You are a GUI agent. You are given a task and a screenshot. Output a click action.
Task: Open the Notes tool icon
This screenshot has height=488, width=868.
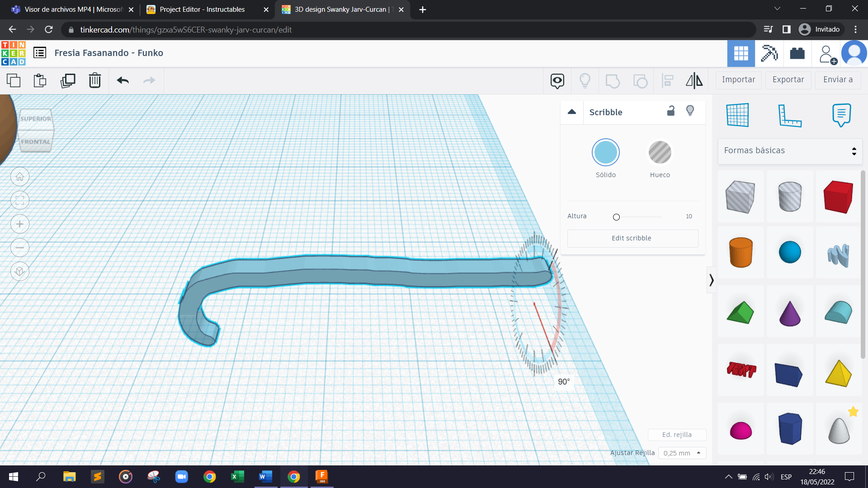[x=841, y=115]
